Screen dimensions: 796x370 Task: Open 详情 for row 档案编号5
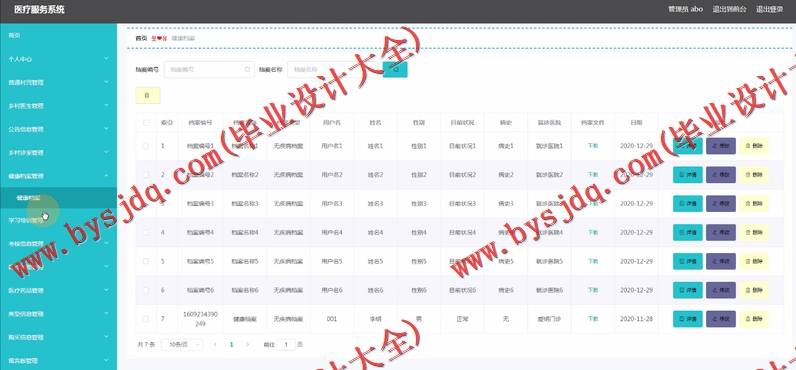pyautogui.click(x=688, y=261)
